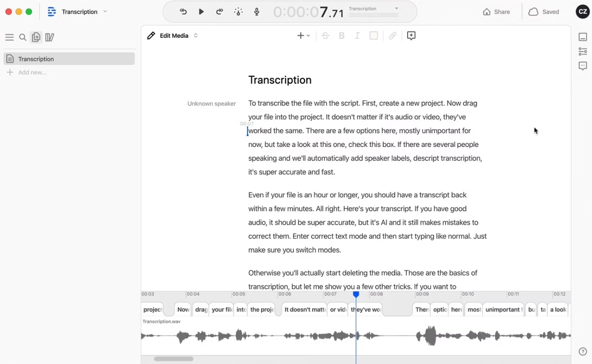Toggle the hamburger sidebar menu

[x=9, y=37]
